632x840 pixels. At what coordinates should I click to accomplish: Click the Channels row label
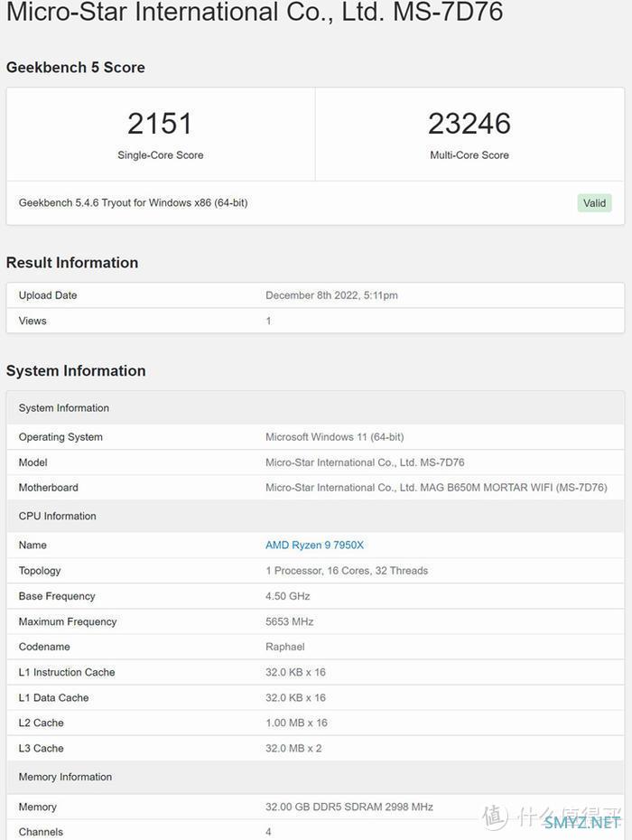41,832
